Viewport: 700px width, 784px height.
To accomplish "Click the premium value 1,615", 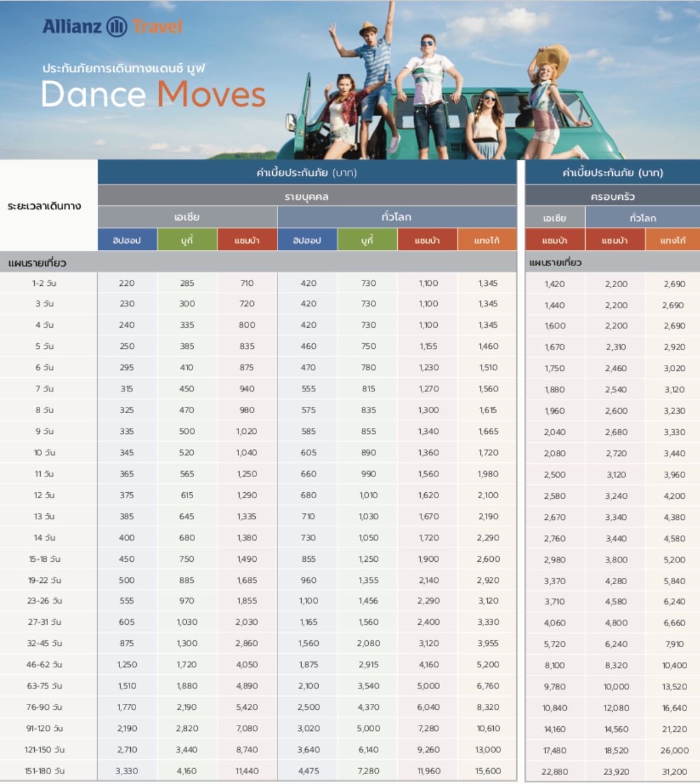I will tap(488, 410).
